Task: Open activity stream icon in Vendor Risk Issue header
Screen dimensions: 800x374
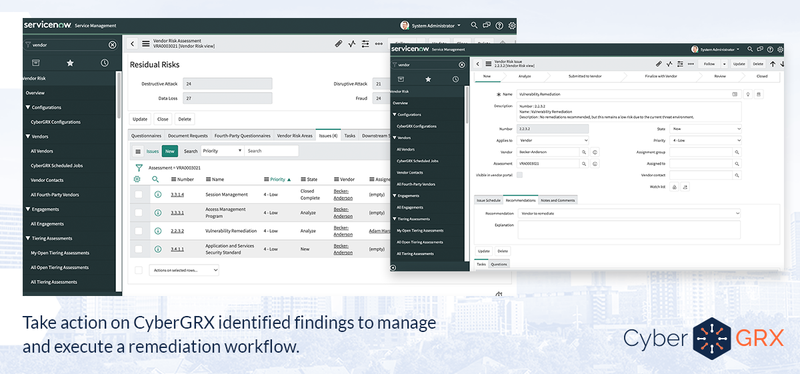Action: (x=669, y=64)
